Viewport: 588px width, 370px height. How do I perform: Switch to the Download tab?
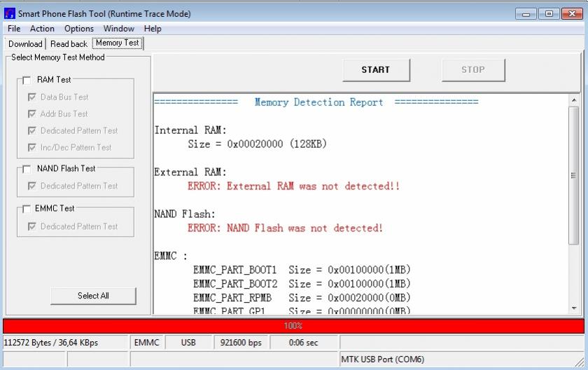25,44
